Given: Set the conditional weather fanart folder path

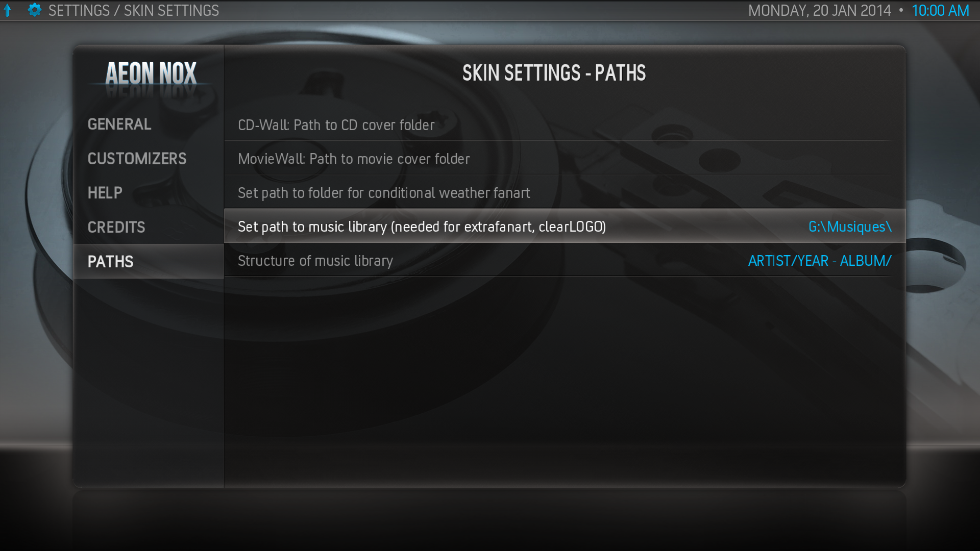Looking at the screenshot, I should 384,193.
